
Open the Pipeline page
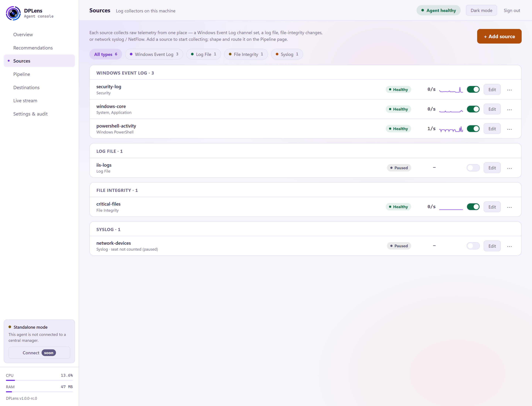pyautogui.click(x=39, y=74)
